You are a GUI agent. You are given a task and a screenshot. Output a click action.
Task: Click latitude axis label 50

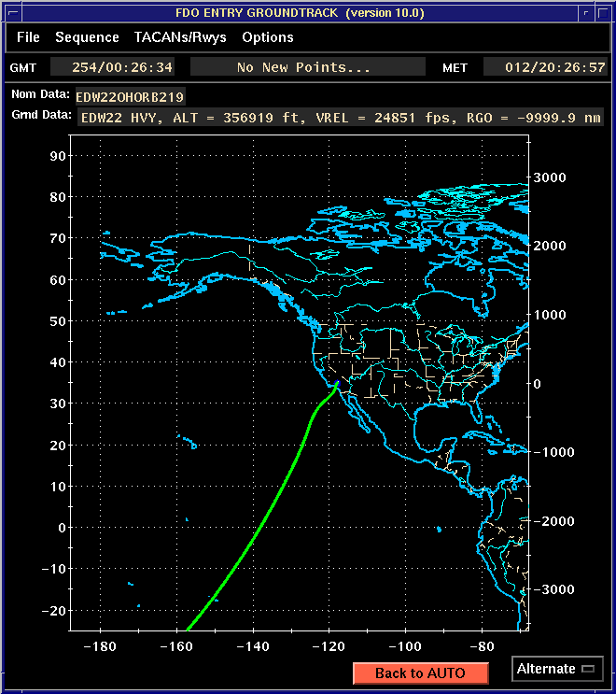[x=58, y=321]
